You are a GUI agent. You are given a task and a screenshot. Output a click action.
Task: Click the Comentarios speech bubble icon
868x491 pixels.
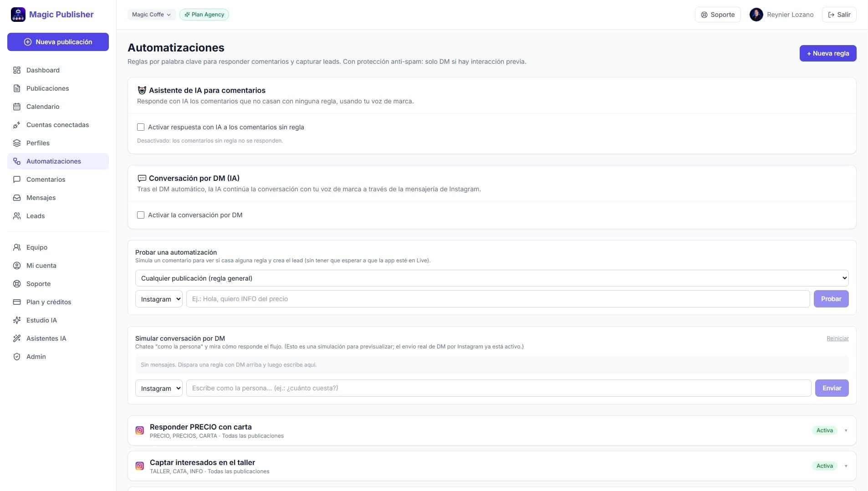tap(17, 179)
